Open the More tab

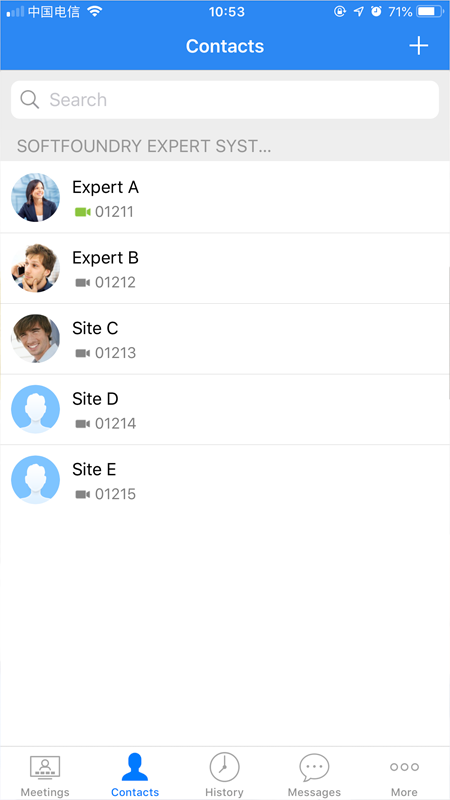(404, 774)
